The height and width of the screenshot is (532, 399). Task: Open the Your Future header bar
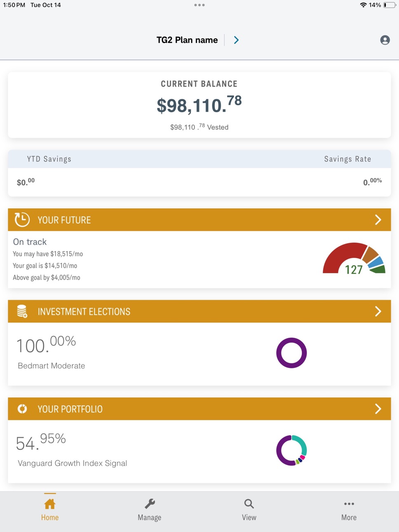pyautogui.click(x=199, y=220)
